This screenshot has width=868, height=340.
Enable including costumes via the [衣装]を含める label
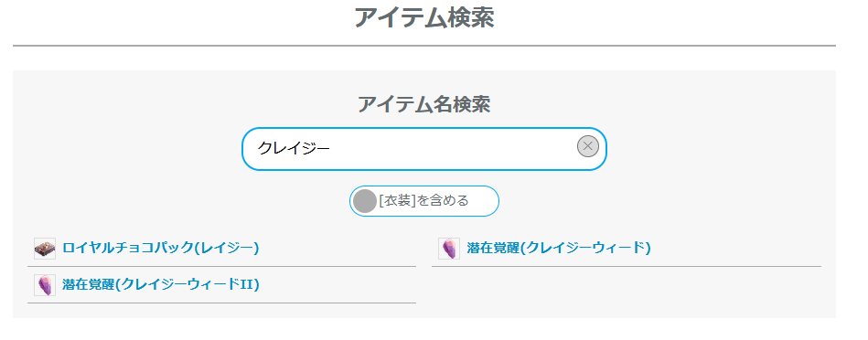424,201
